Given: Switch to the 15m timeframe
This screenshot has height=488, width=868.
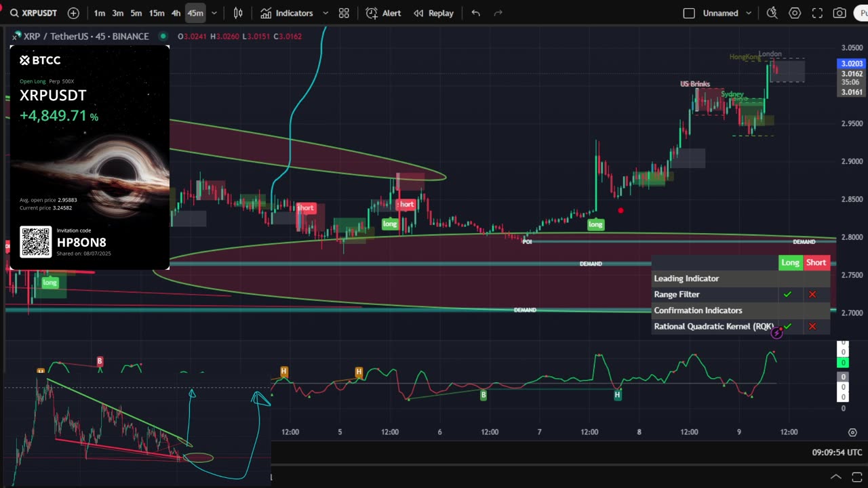Looking at the screenshot, I should (157, 13).
